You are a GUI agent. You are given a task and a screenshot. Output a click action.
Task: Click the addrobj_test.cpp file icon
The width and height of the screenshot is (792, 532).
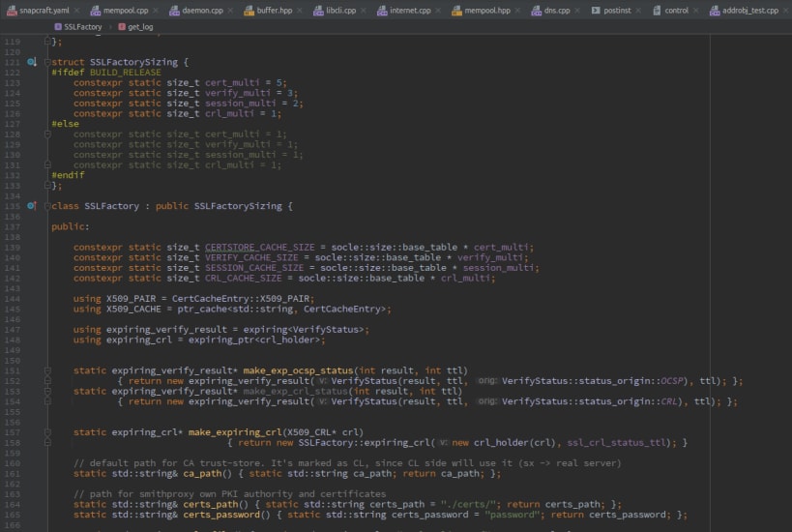715,10
